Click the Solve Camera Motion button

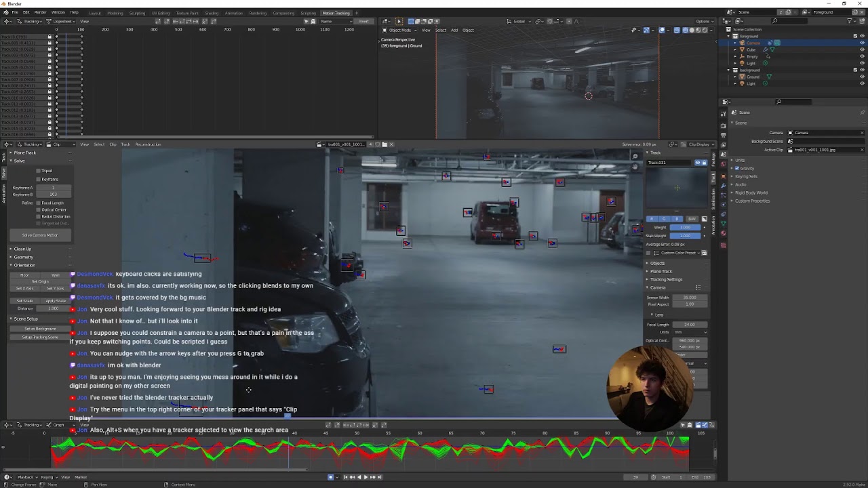[40, 235]
